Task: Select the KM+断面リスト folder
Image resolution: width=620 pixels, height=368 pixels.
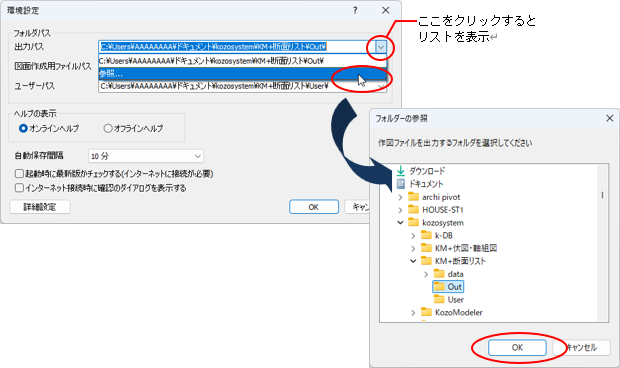Action: tap(460, 261)
